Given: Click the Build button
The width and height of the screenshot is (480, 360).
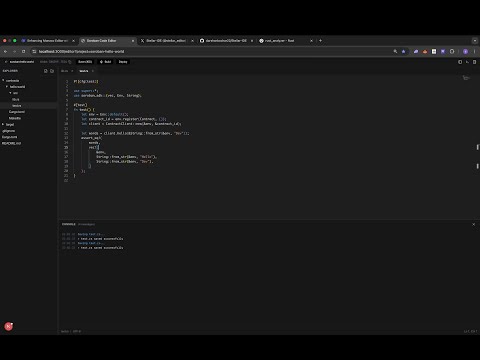Looking at the screenshot, I should 106,62.
